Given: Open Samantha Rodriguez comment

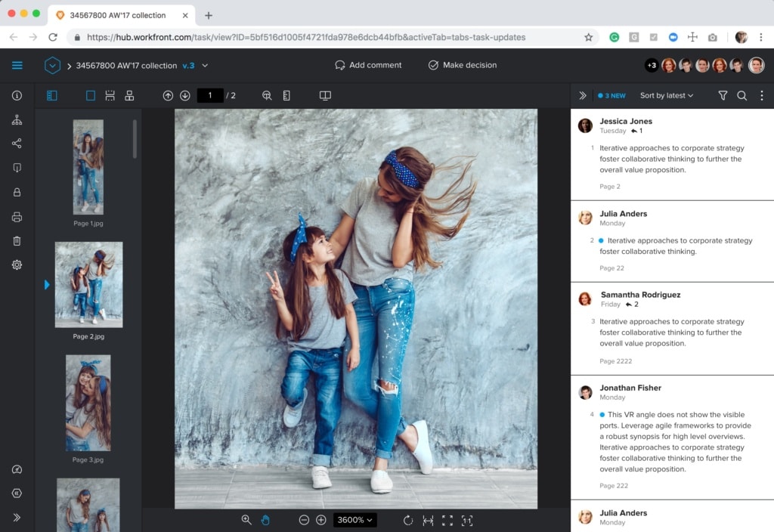Looking at the screenshot, I should 672,329.
